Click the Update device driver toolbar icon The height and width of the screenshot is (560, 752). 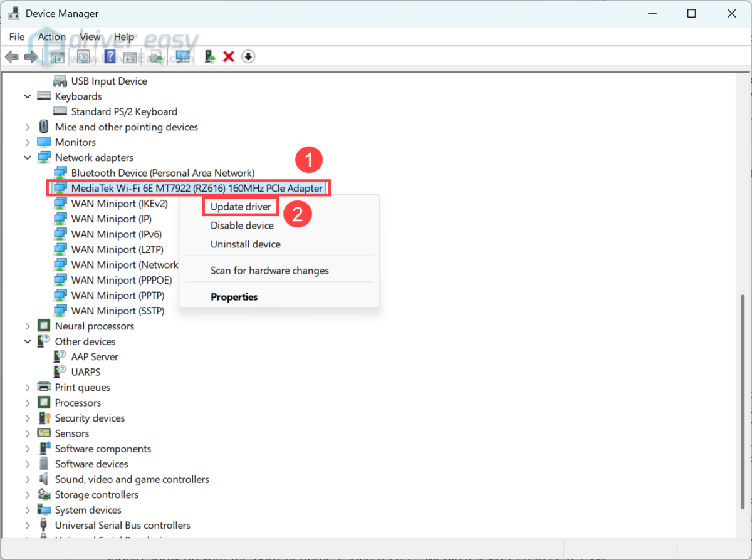[156, 57]
